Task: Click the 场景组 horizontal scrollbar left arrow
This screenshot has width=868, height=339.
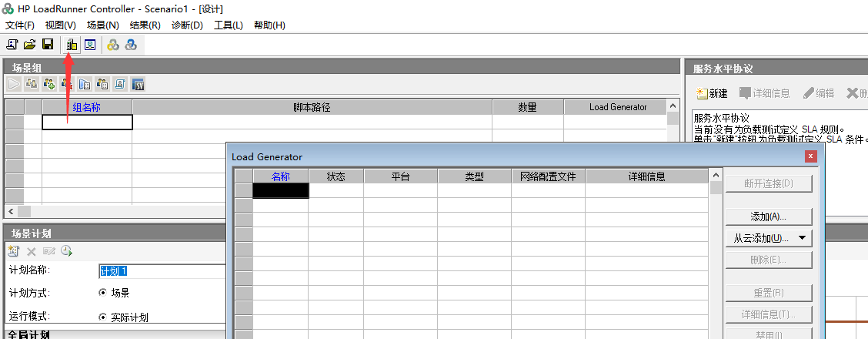Action: (x=11, y=212)
